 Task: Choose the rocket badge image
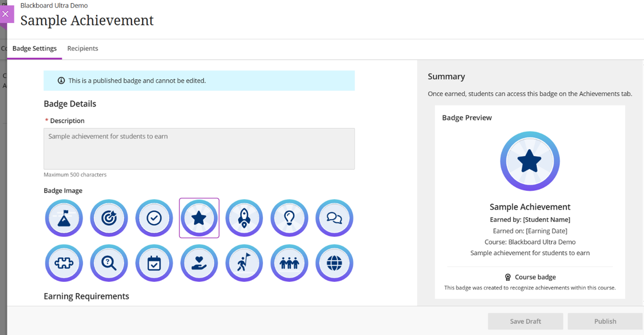pyautogui.click(x=244, y=218)
